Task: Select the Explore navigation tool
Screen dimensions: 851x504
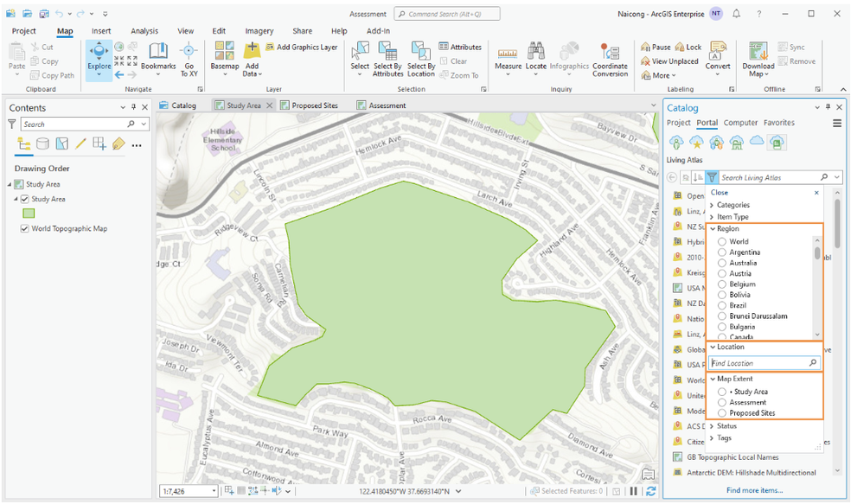Action: pos(99,60)
